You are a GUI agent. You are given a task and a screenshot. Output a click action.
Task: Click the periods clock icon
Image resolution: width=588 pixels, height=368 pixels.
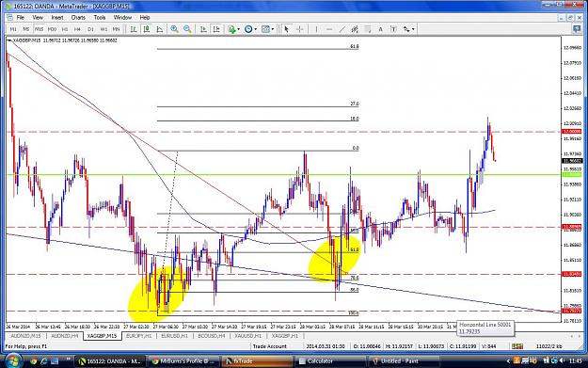click(x=248, y=29)
